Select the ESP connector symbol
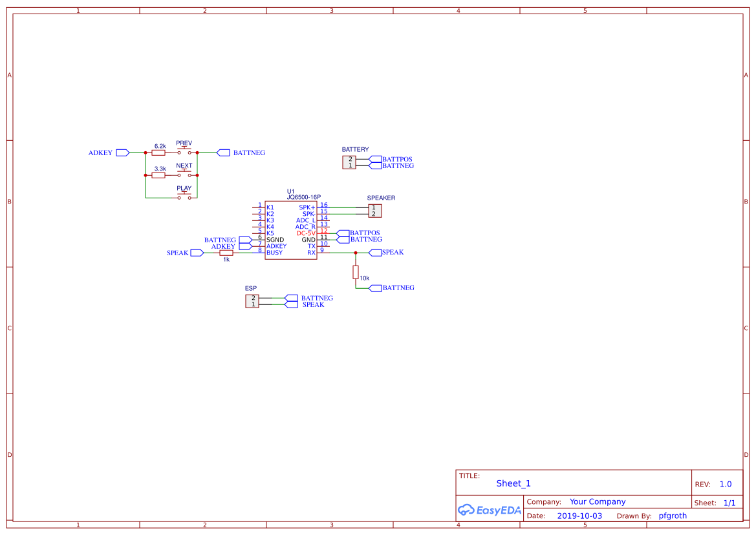The image size is (756, 535). pos(253,301)
